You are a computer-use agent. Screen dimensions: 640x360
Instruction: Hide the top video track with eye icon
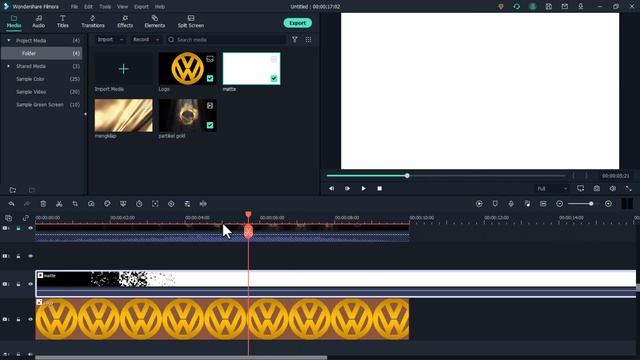[x=31, y=228]
